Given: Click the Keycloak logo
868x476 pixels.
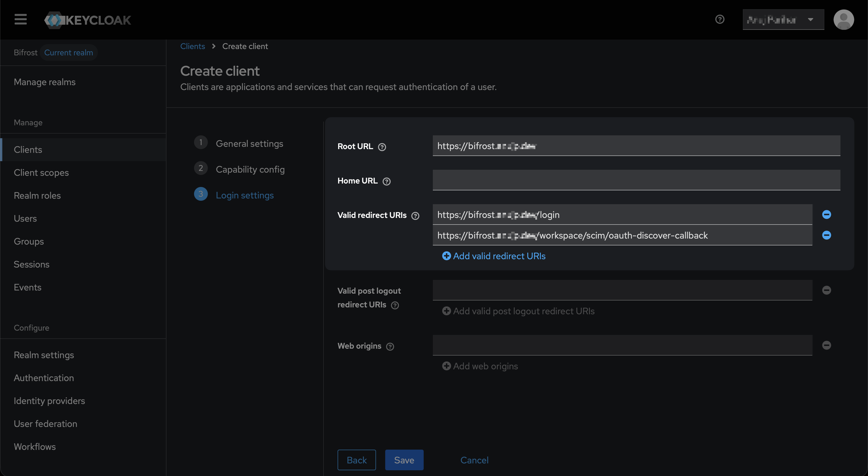Looking at the screenshot, I should pos(88,20).
